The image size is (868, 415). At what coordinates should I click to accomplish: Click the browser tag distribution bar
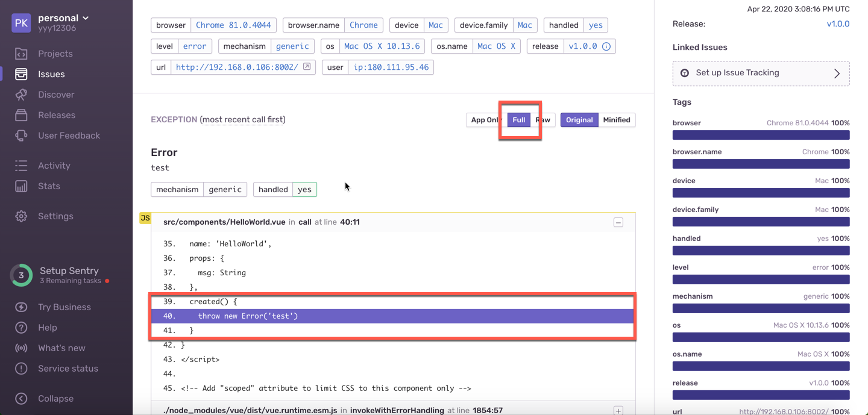(x=761, y=135)
